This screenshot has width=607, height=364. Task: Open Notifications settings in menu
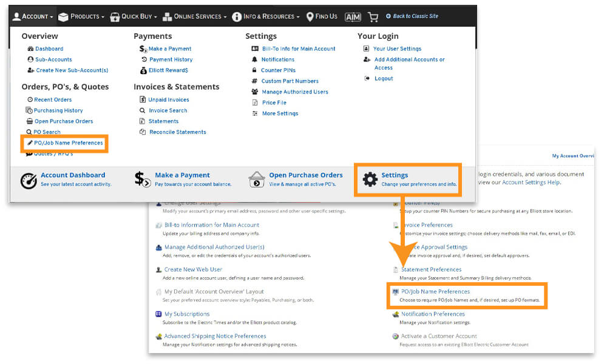click(278, 59)
